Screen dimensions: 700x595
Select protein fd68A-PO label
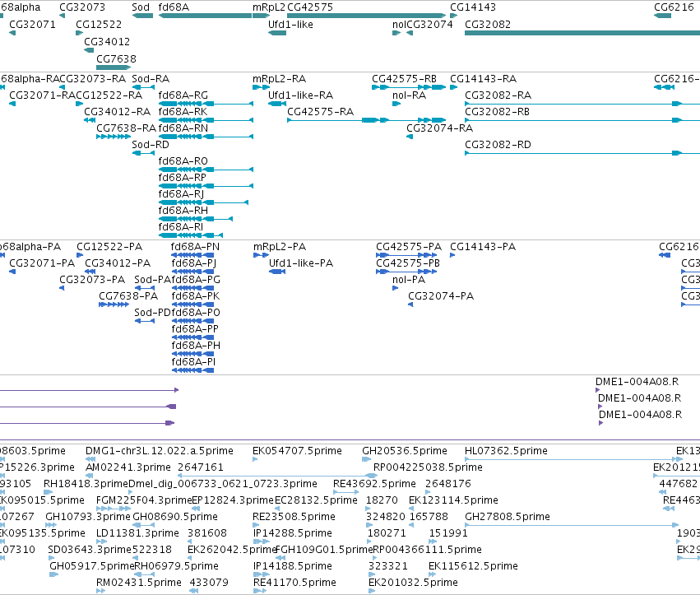tap(196, 313)
